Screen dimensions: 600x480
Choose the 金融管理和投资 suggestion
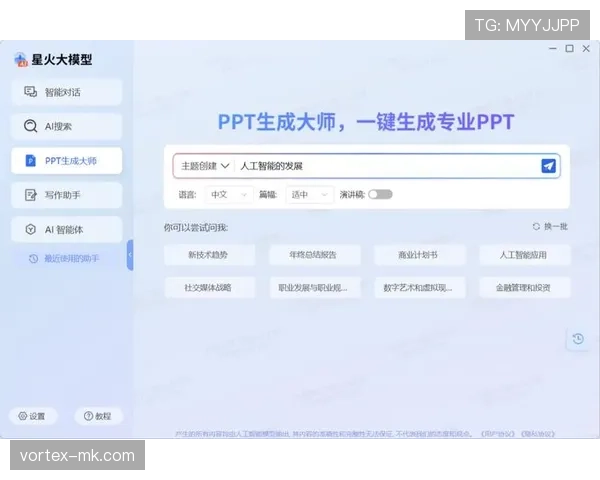(525, 287)
